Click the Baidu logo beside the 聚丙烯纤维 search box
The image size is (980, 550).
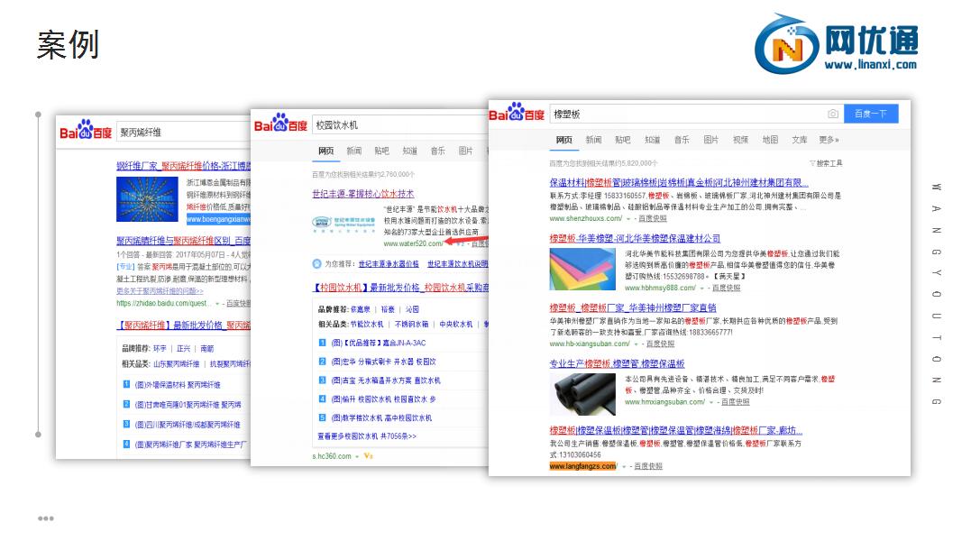pos(86,130)
